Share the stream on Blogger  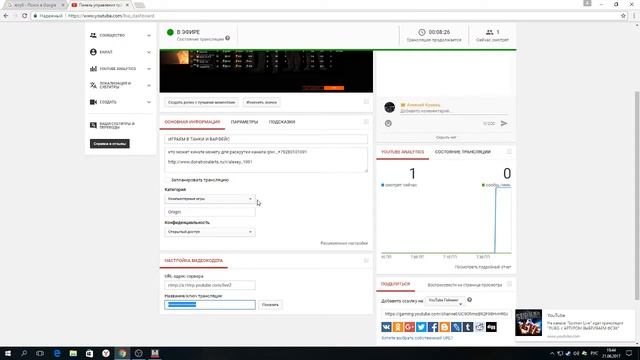coord(444,327)
